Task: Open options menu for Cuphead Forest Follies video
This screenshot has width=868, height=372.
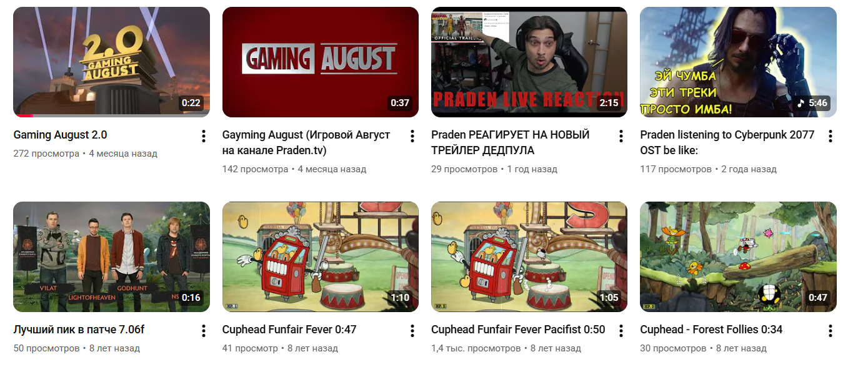Action: pos(831,331)
